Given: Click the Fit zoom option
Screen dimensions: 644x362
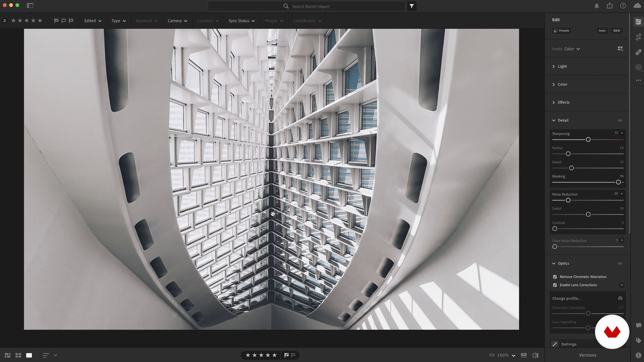Looking at the screenshot, I should click(x=492, y=355).
